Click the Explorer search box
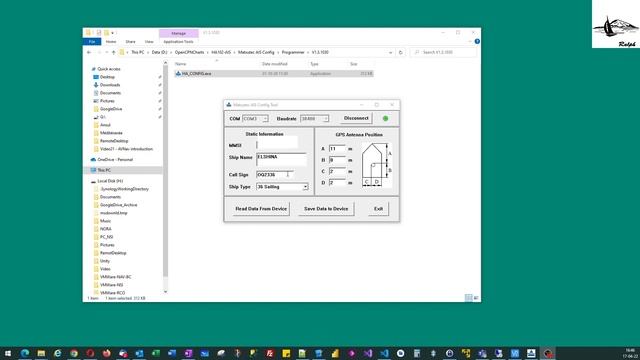Screen dimensions: 640x360 coord(443,52)
